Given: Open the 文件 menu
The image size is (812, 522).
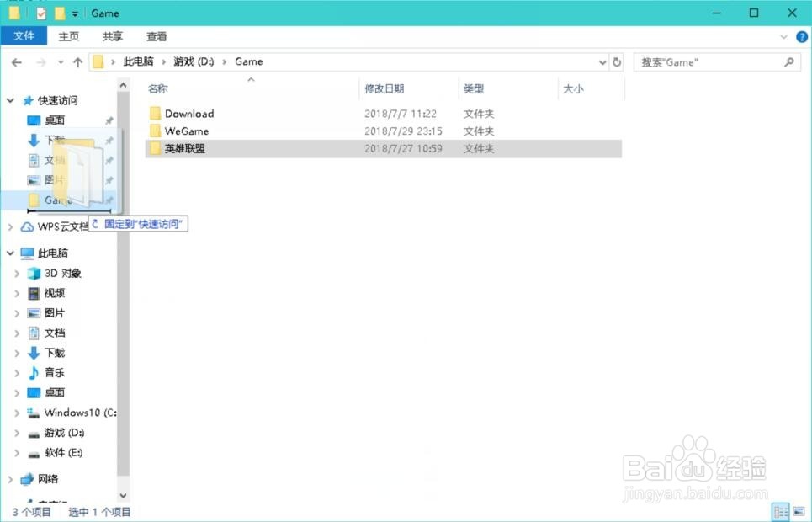Looking at the screenshot, I should point(24,36).
